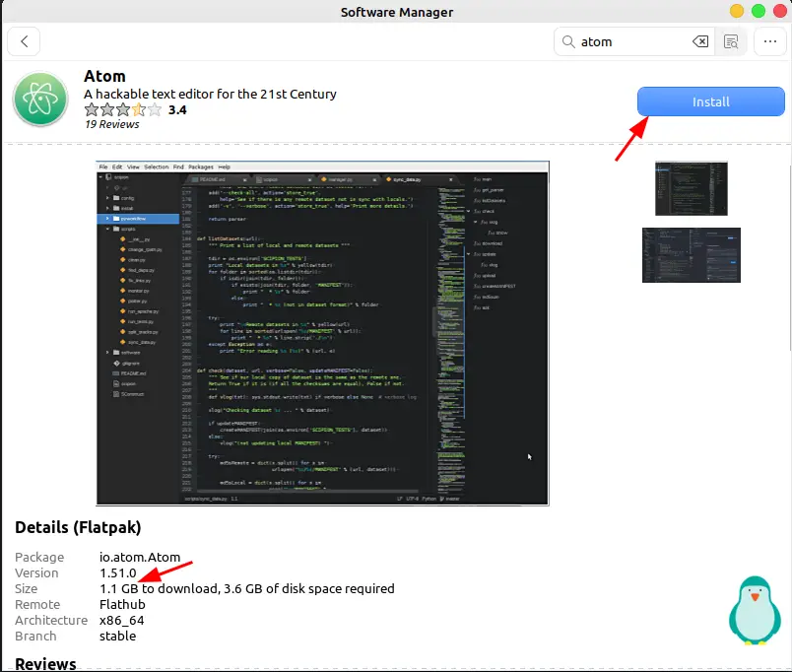The width and height of the screenshot is (792, 672).
Task: Install the Atom package
Action: [x=710, y=101]
